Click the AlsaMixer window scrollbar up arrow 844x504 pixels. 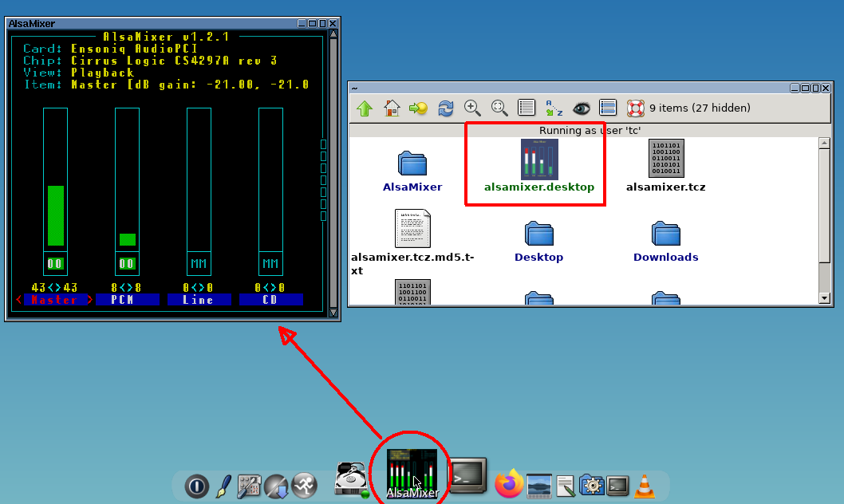click(x=333, y=33)
